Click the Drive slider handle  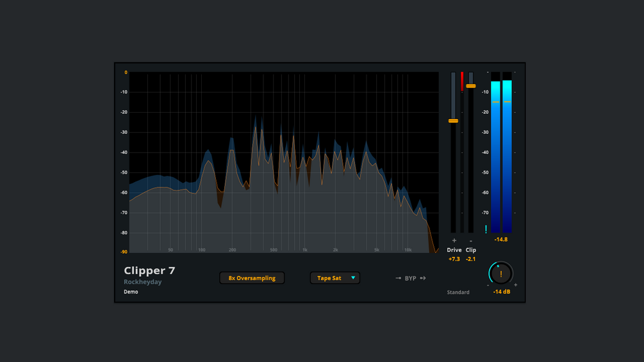tap(453, 120)
